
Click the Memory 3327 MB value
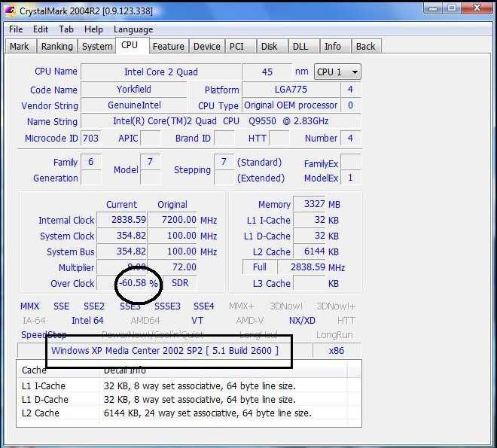click(x=309, y=204)
